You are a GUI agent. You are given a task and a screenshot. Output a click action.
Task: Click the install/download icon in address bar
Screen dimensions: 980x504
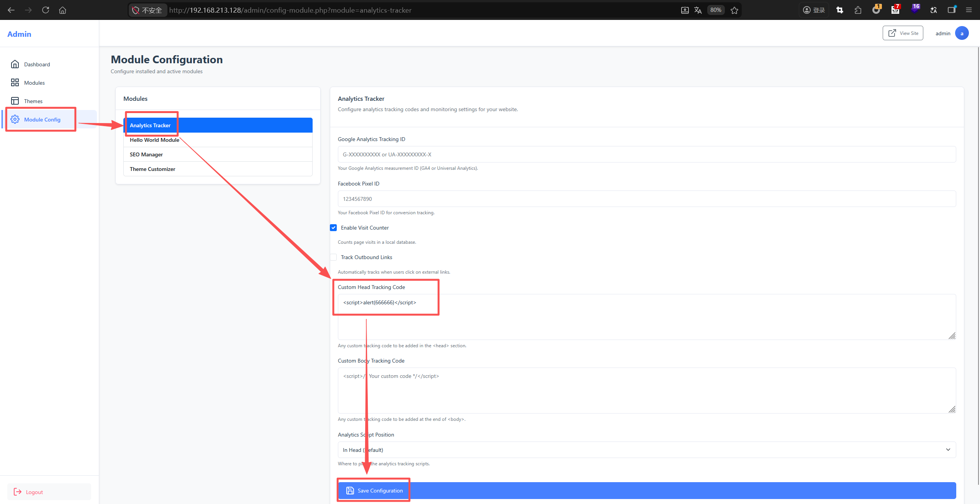tap(685, 10)
